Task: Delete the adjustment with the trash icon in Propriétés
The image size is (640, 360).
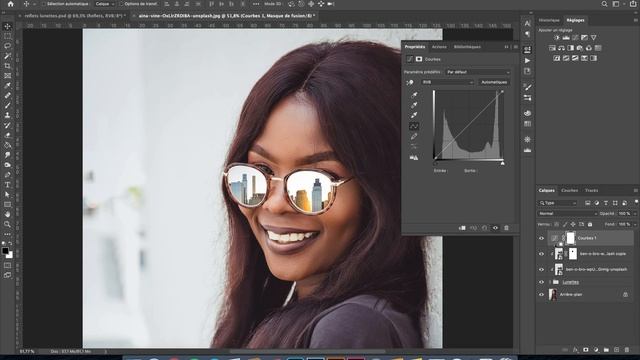Action: (x=507, y=228)
